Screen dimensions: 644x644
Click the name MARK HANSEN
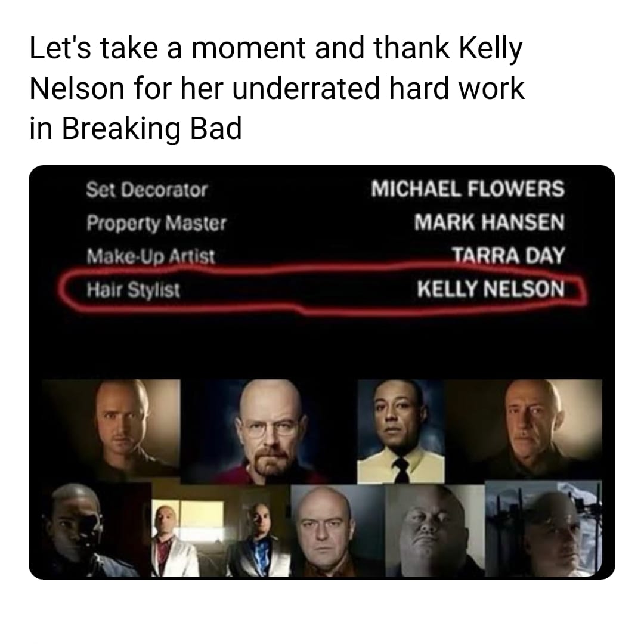pyautogui.click(x=489, y=222)
